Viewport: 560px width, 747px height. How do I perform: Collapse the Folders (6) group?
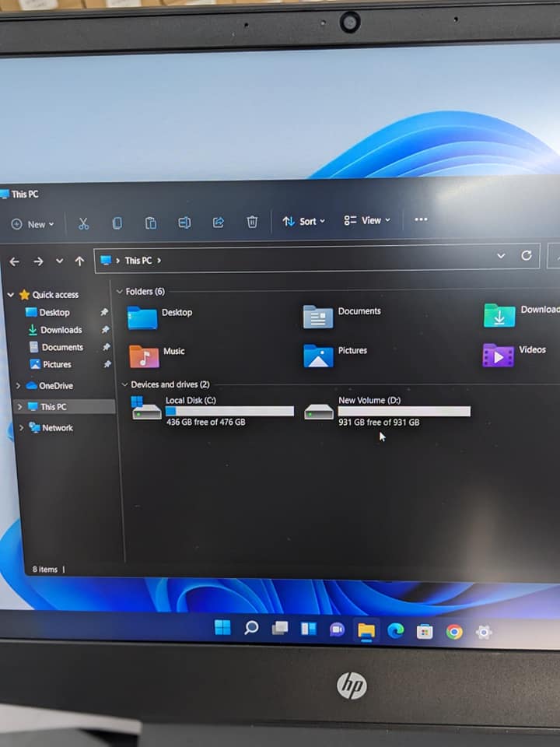[x=120, y=292]
